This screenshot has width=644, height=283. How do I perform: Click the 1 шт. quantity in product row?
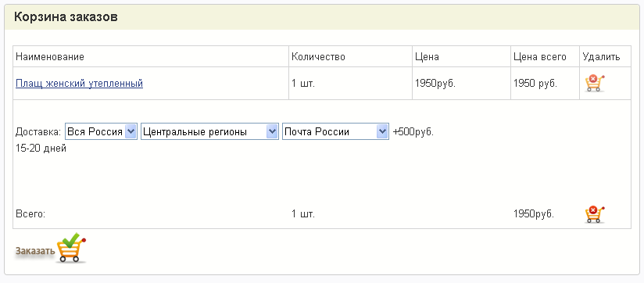[303, 84]
